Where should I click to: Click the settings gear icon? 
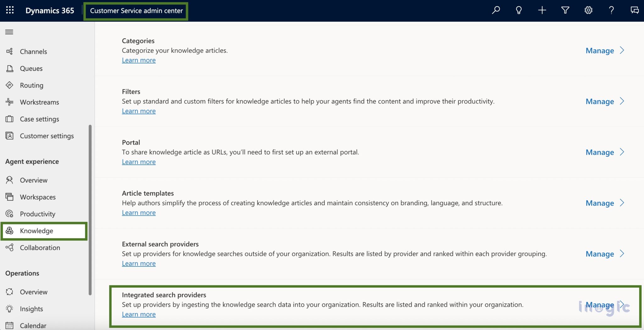(588, 10)
